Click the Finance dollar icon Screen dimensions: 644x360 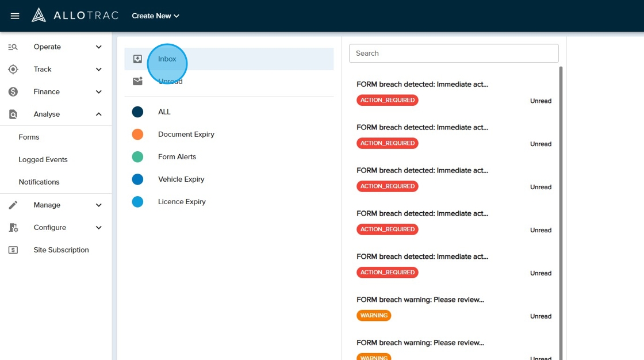13,92
